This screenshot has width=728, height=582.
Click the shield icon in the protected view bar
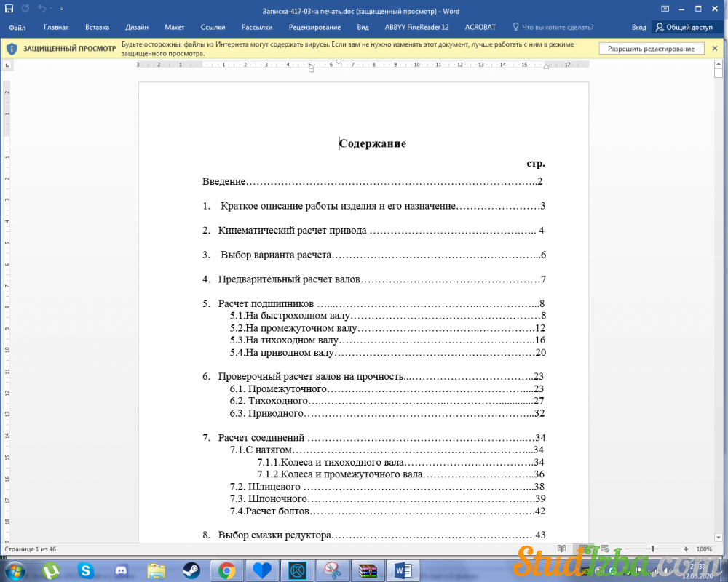click(x=12, y=49)
